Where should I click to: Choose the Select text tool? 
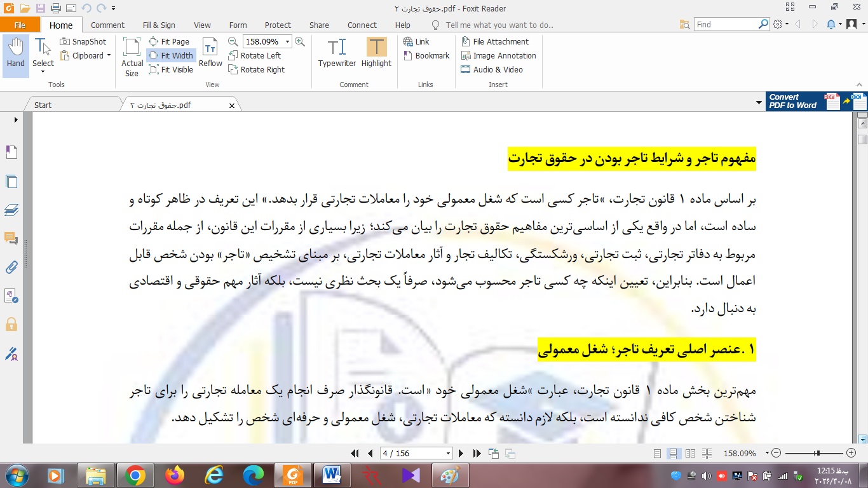[x=43, y=56]
